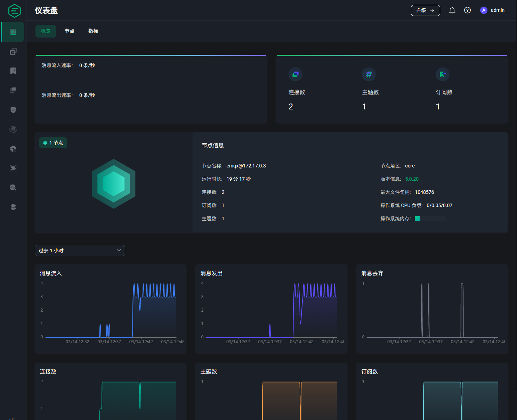Click the 升级 upgrade button

click(x=426, y=10)
